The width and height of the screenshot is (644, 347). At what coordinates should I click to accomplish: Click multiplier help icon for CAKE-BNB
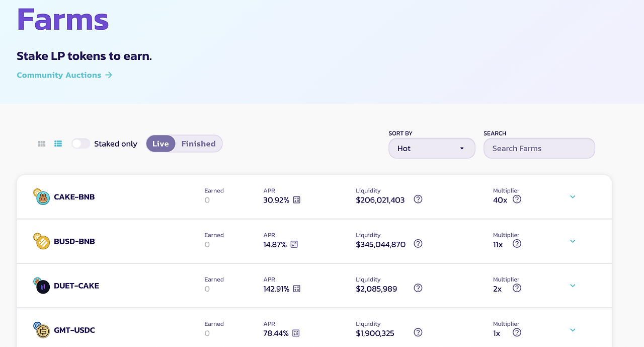517,199
